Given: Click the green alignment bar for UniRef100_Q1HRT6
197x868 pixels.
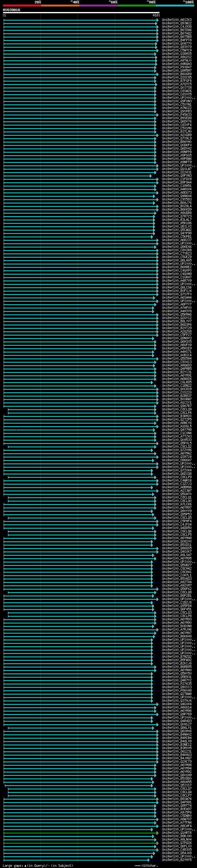Looking at the screenshot, I should [x=81, y=833].
